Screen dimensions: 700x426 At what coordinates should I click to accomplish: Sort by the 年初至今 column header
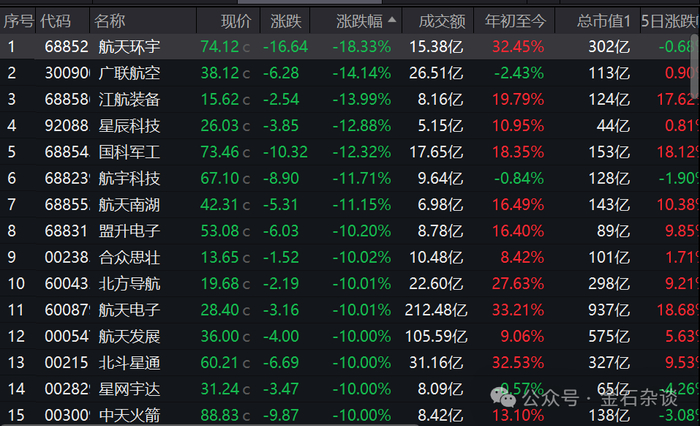click(x=515, y=20)
